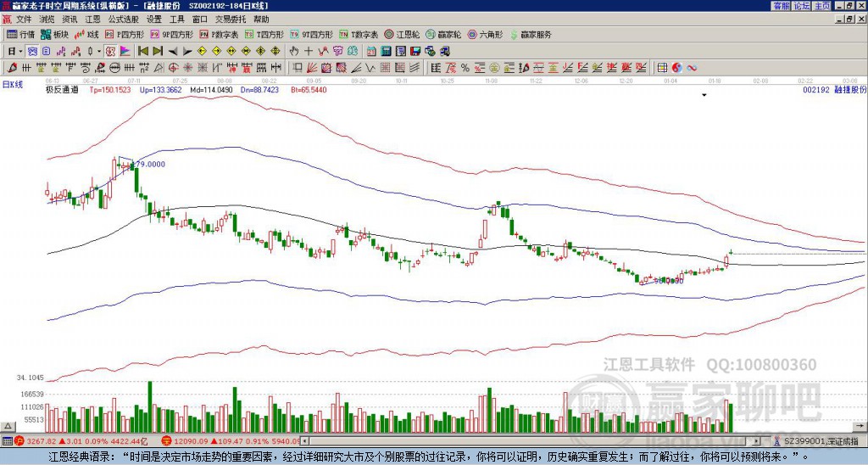Open the 工具 menu
The width and height of the screenshot is (868, 465).
pyautogui.click(x=177, y=20)
